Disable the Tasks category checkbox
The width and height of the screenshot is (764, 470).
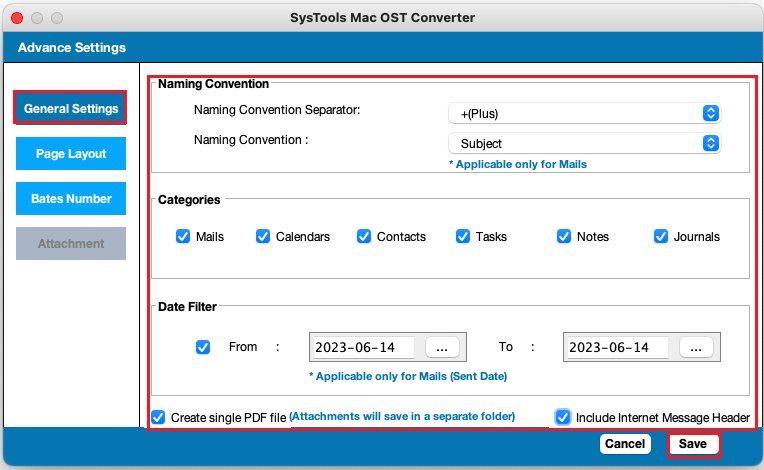pyautogui.click(x=462, y=236)
